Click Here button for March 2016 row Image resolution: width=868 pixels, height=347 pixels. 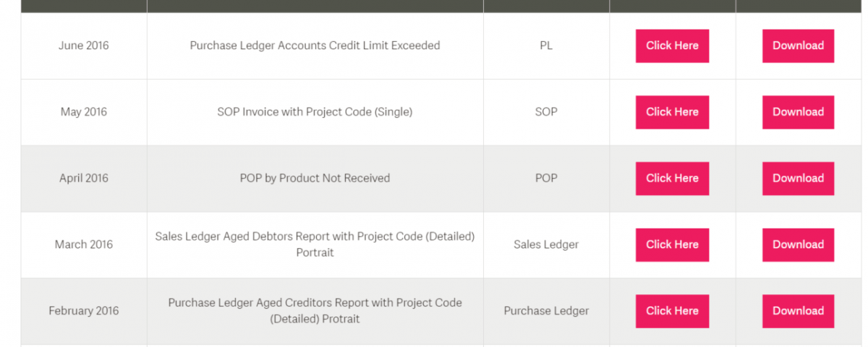click(x=672, y=244)
